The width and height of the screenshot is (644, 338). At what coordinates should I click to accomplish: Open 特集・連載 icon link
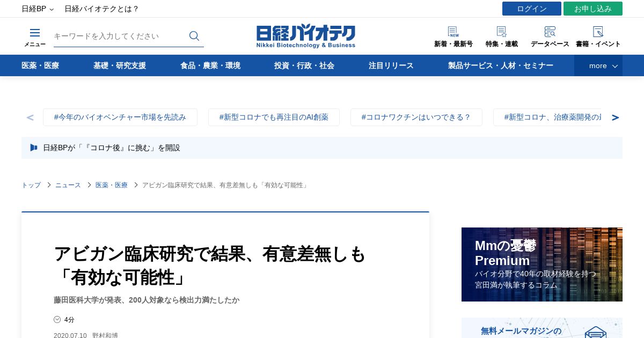pyautogui.click(x=502, y=36)
